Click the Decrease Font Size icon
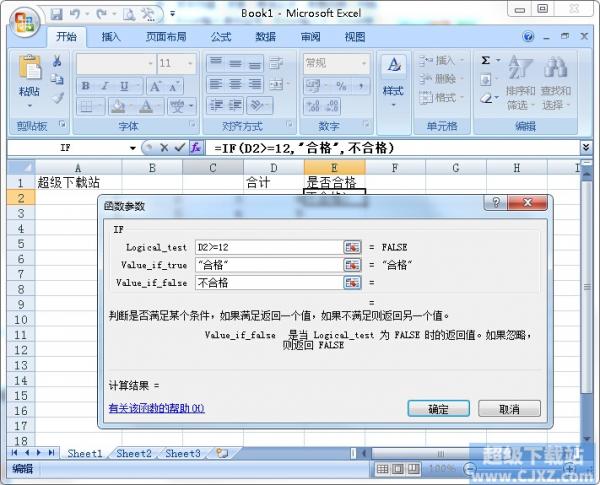This screenshot has height=485, width=600. tap(174, 86)
